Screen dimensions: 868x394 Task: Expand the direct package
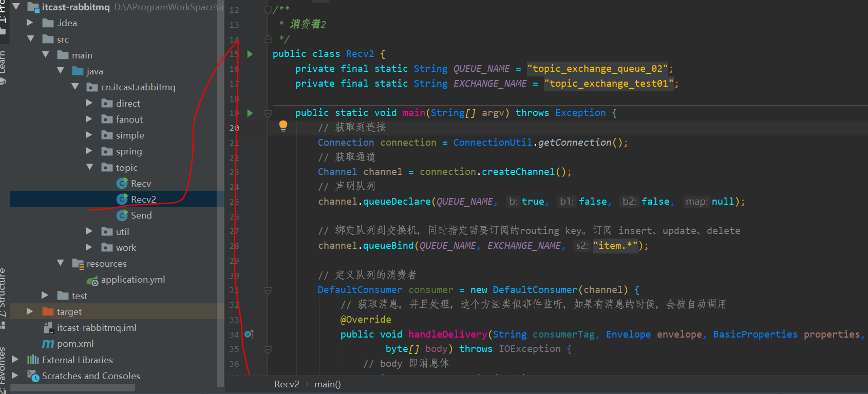(x=89, y=103)
